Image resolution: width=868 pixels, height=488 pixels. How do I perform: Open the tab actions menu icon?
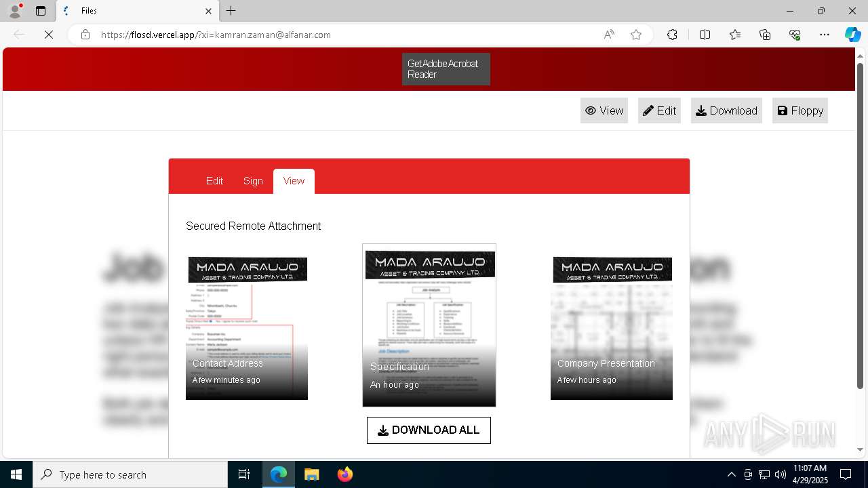41,11
